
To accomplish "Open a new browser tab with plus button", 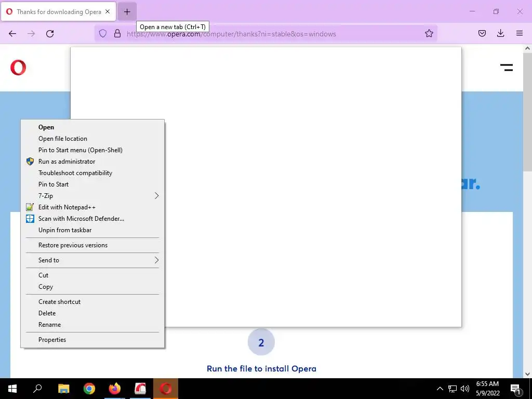I will [x=127, y=12].
